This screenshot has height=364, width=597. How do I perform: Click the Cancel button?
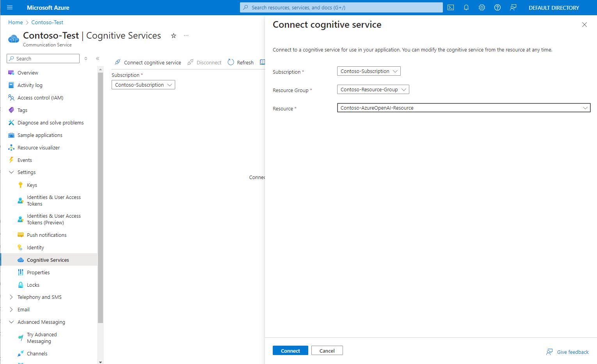tap(327, 350)
